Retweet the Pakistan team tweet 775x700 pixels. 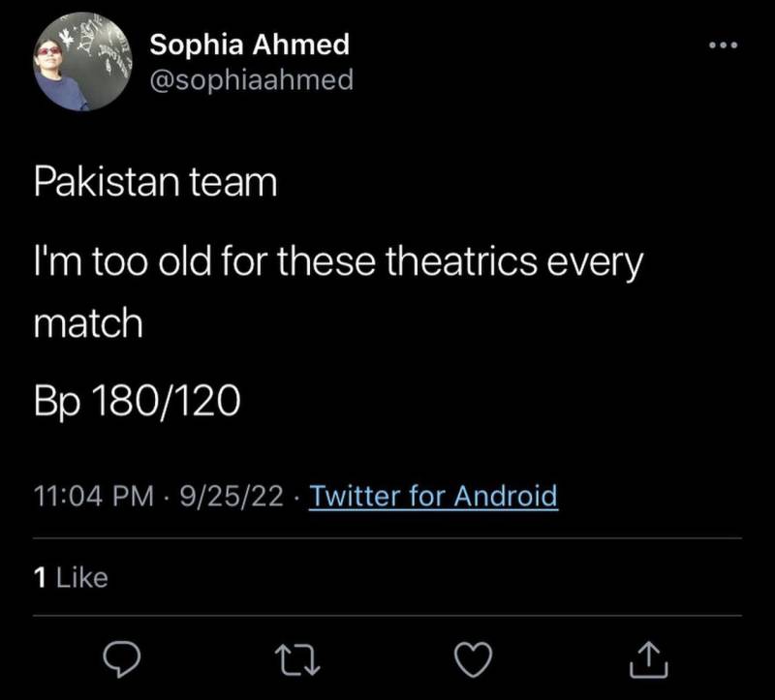pyautogui.click(x=296, y=659)
